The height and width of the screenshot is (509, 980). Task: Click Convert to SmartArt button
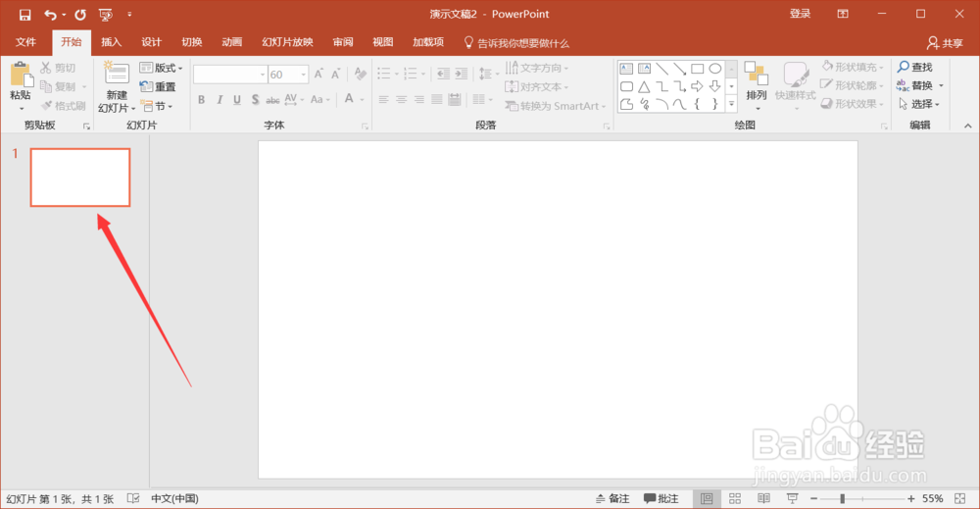[x=556, y=106]
